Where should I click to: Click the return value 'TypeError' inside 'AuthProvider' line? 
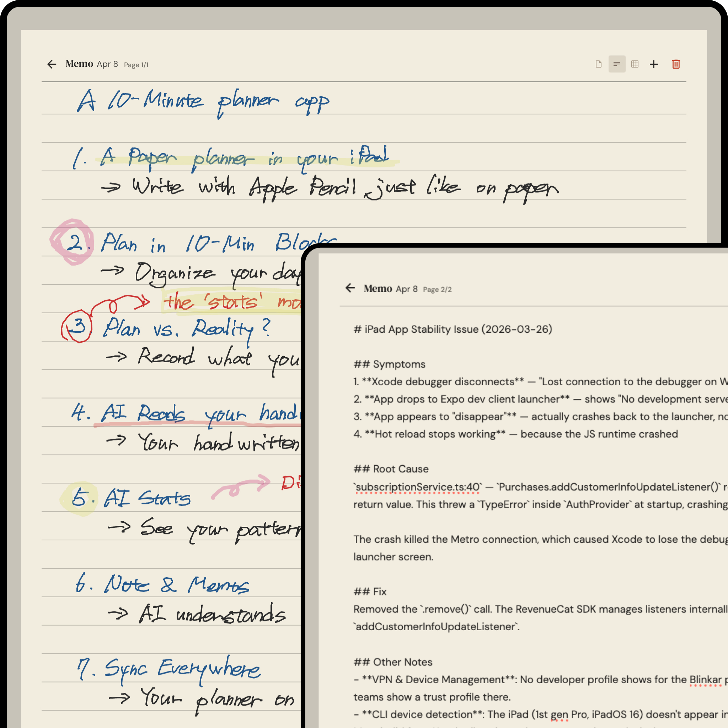pyautogui.click(x=541, y=504)
